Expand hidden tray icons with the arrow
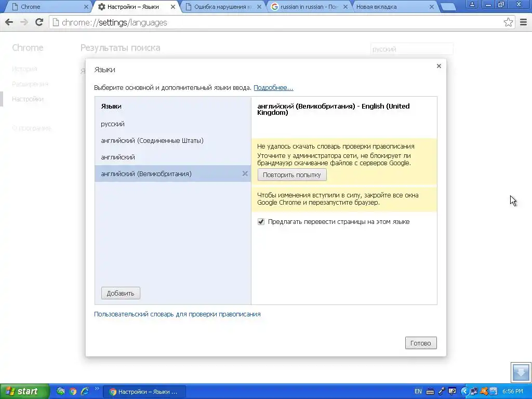 464,392
